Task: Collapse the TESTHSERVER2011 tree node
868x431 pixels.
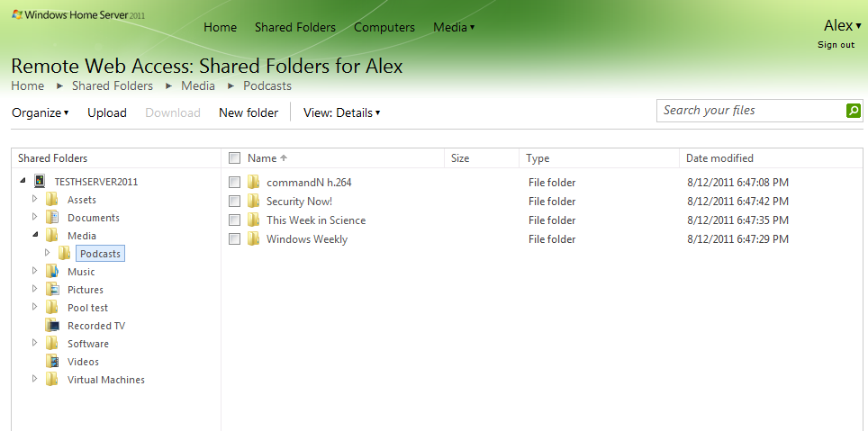Action: click(x=23, y=181)
